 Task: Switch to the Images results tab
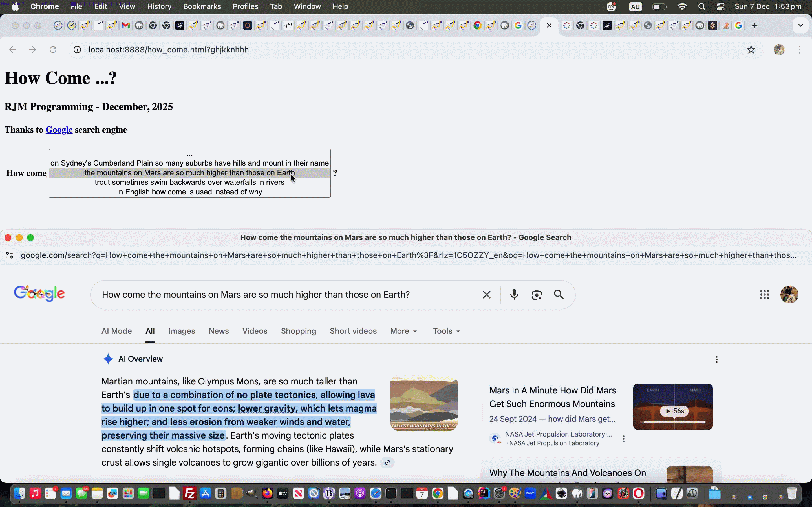click(x=182, y=331)
